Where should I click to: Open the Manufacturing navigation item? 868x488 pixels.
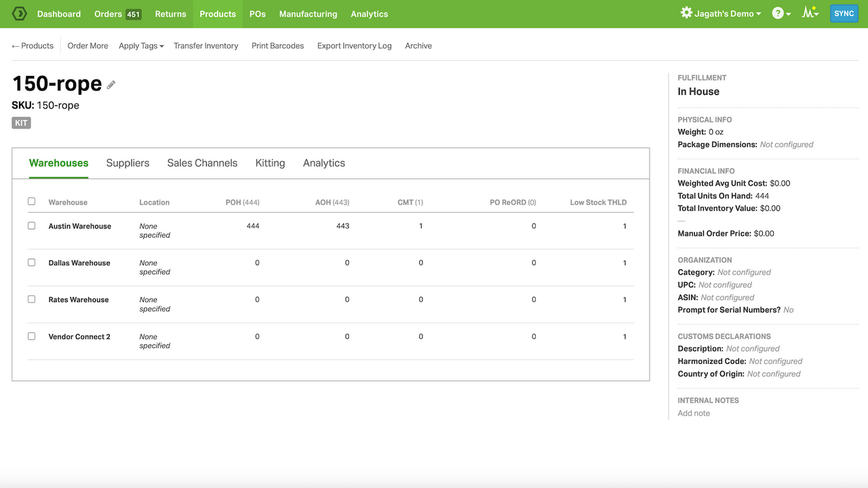[x=308, y=14]
